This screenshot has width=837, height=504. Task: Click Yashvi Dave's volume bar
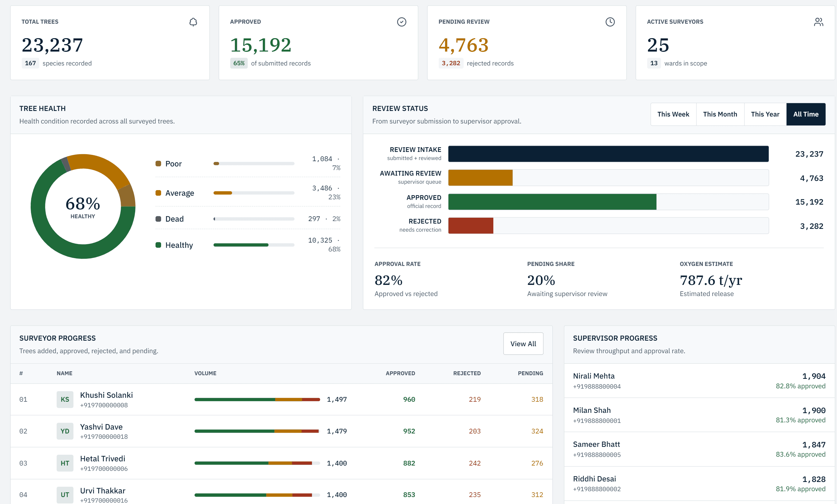[x=257, y=431]
